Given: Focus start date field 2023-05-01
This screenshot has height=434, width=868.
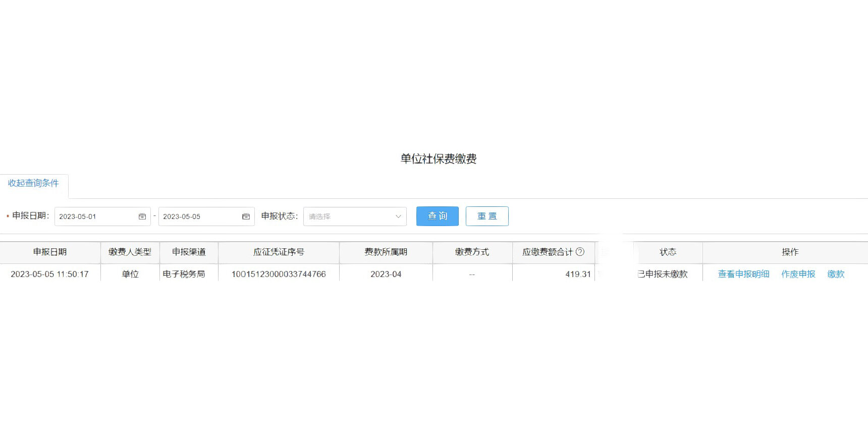Looking at the screenshot, I should 102,216.
